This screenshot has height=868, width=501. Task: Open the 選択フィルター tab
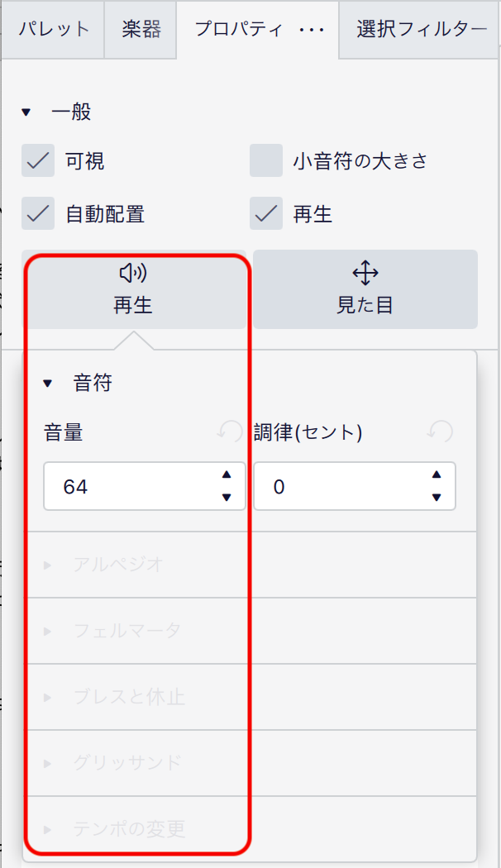[x=422, y=30]
